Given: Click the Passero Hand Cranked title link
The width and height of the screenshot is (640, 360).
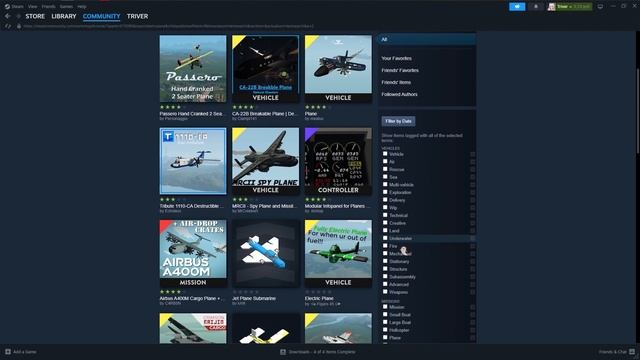Looking at the screenshot, I should (x=191, y=113).
